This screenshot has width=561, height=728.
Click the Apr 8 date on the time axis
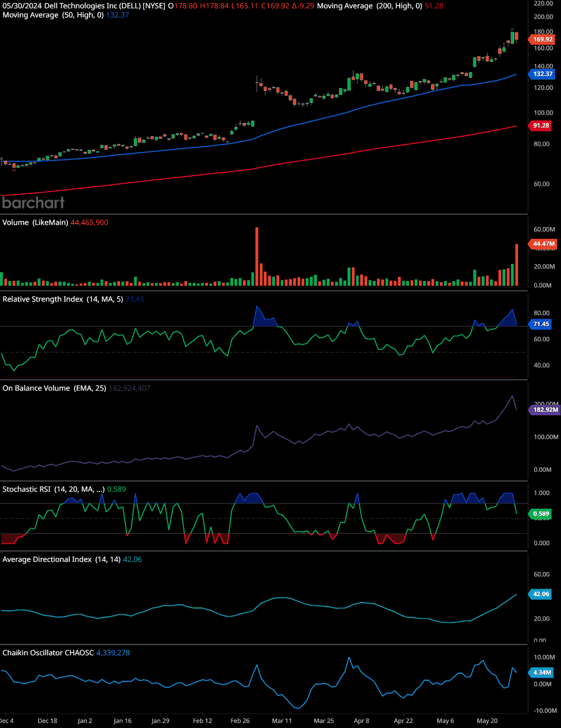click(362, 721)
